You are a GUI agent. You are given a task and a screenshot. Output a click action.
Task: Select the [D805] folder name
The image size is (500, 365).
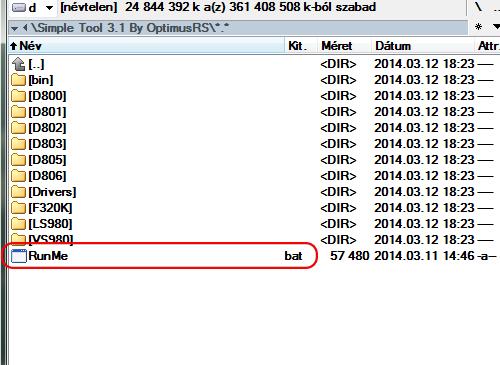point(47,160)
